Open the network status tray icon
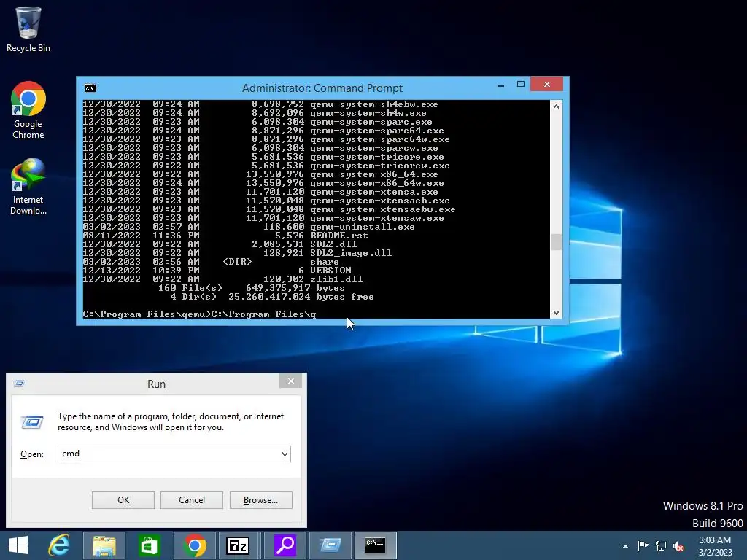The image size is (747, 560). [x=661, y=545]
